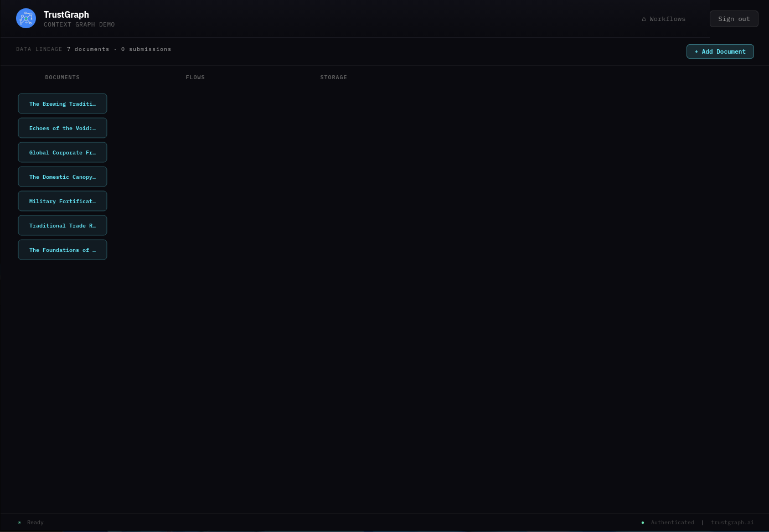
Task: Click the TrustGraph logo icon
Action: 26,18
